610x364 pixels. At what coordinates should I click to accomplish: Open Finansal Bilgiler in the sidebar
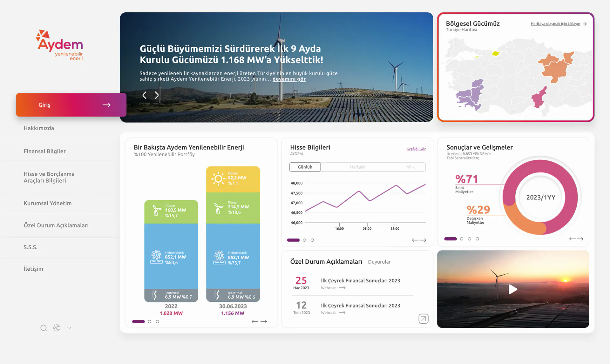point(45,152)
